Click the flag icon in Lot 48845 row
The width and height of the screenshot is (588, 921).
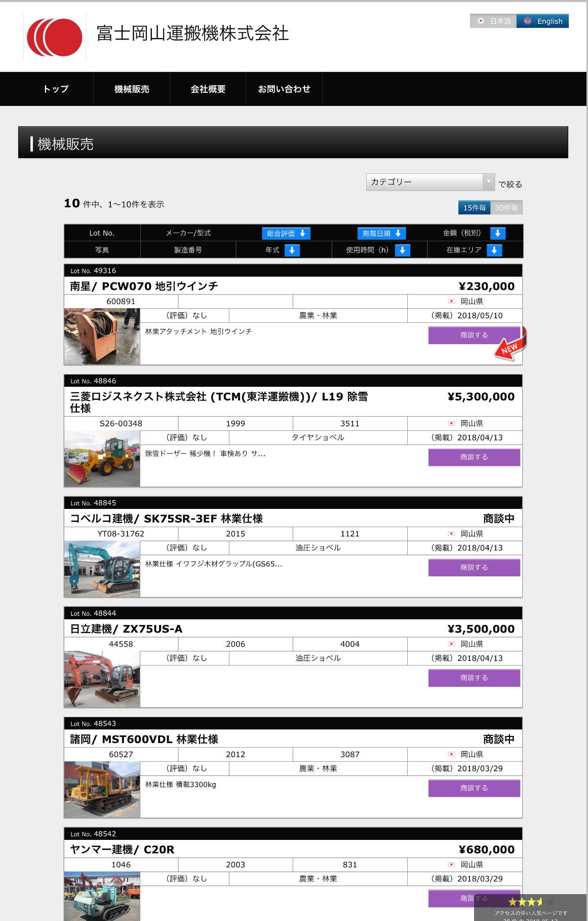point(451,534)
